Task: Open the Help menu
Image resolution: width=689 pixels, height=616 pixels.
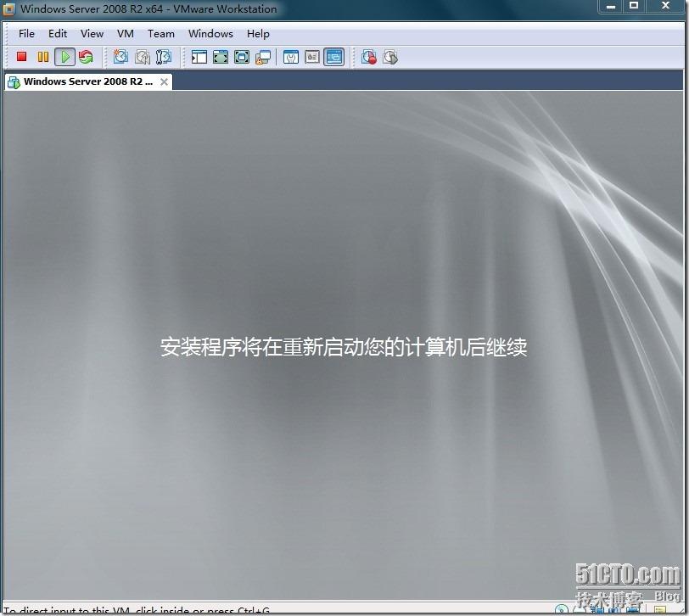Action: point(258,34)
